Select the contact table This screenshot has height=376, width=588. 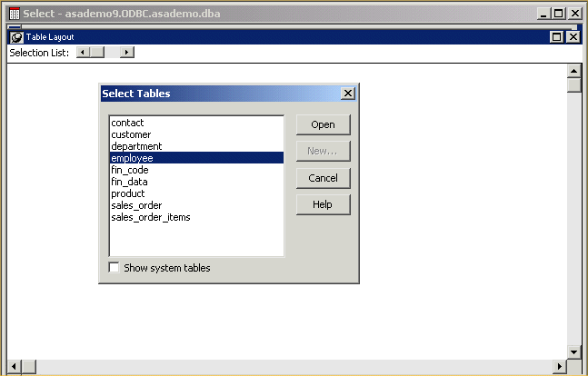click(x=196, y=123)
